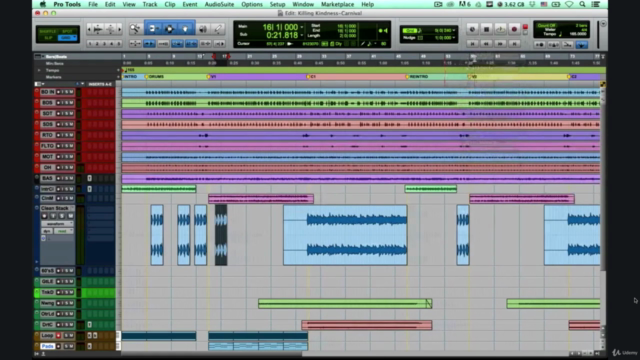
Task: Select the Pencil tool
Action: coord(218,29)
